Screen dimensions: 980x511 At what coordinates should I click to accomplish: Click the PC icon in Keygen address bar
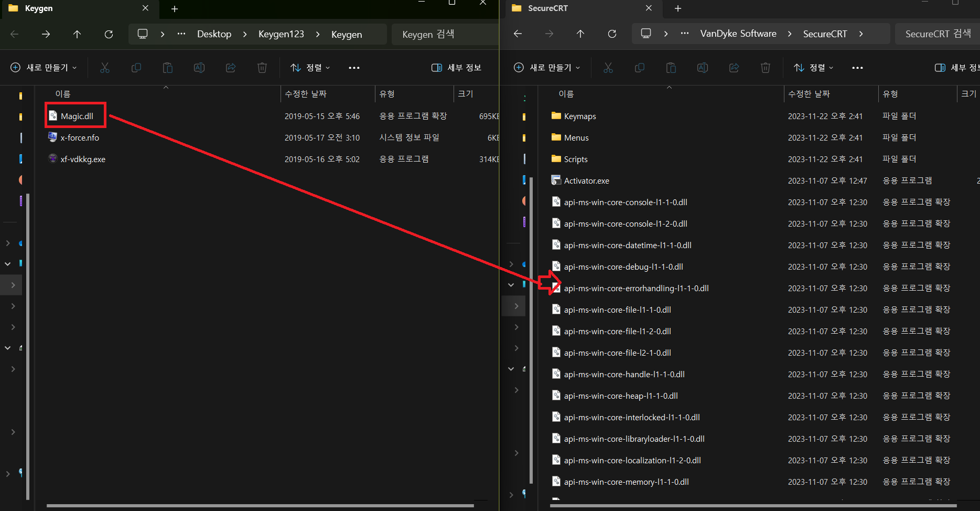coord(143,34)
